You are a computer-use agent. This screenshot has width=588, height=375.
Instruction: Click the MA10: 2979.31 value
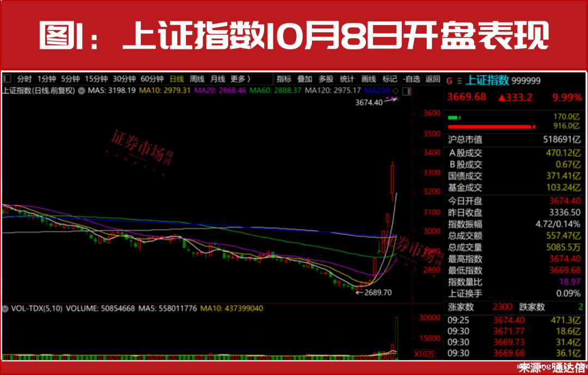click(164, 91)
